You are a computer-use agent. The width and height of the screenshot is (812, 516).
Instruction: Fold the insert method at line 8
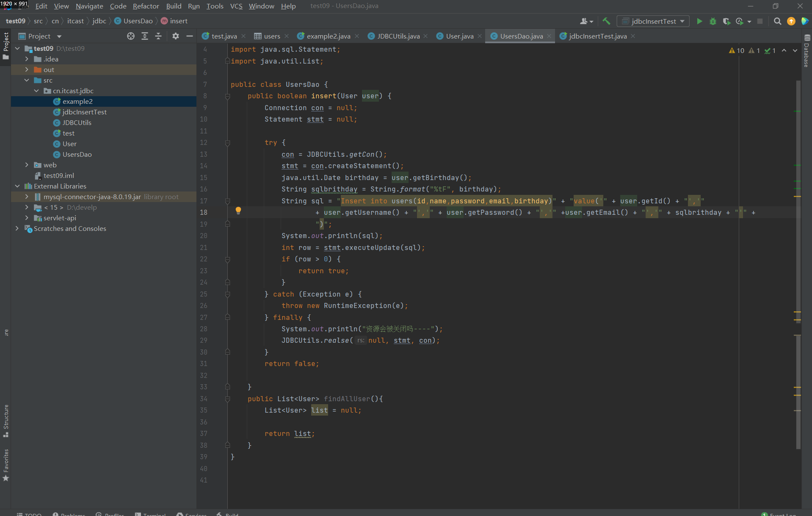227,96
